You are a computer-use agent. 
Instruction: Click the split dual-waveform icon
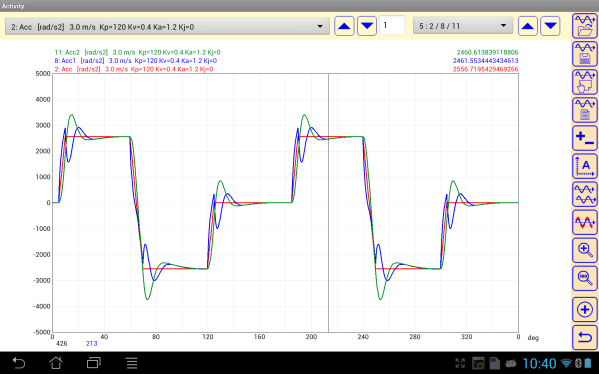(x=585, y=194)
